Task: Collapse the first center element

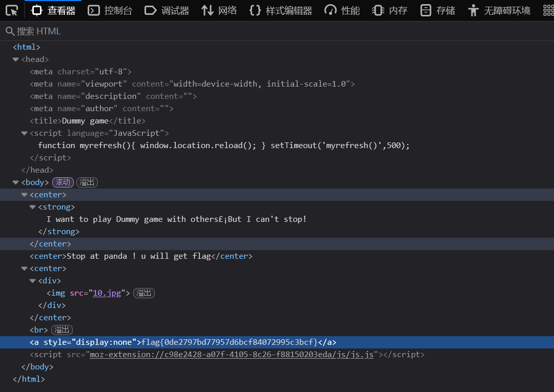Action: tap(25, 195)
